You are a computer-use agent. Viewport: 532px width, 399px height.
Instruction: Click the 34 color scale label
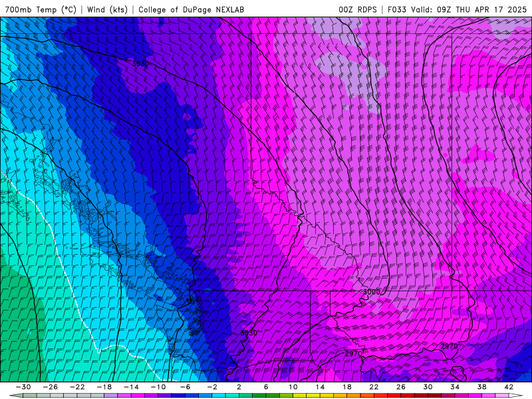[455, 387]
